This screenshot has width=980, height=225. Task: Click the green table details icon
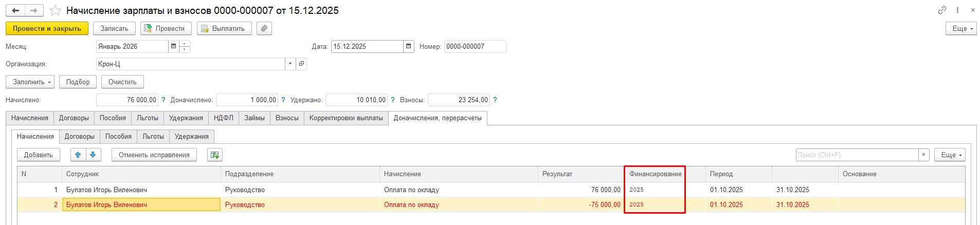click(x=215, y=155)
